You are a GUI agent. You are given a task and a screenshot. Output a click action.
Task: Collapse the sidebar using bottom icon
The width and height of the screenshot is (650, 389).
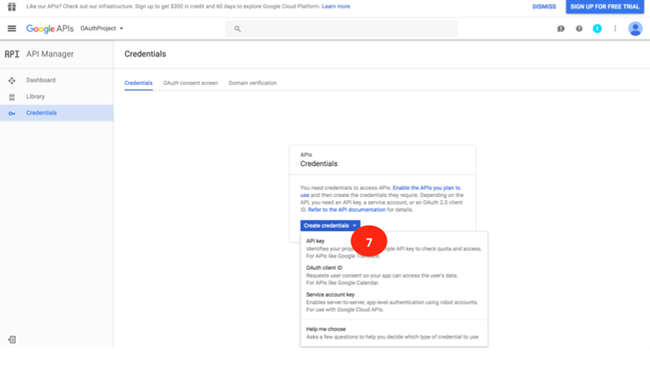12,340
